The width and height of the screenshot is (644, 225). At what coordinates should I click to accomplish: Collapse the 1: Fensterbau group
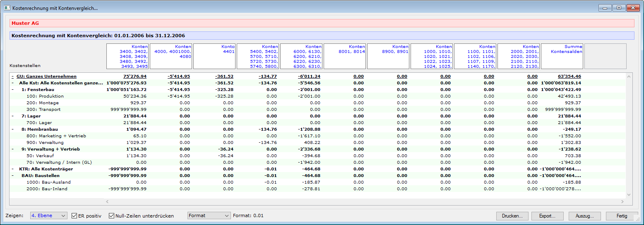[12, 90]
